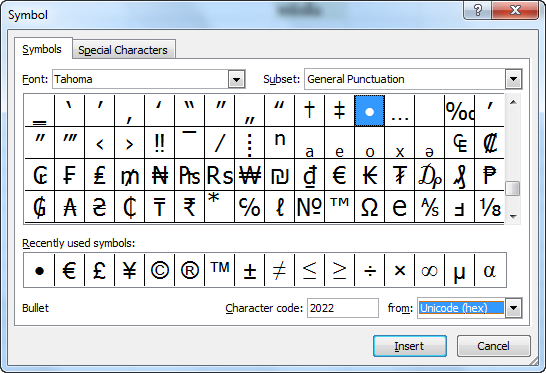Select the Ohm omega symbol in grid

(369, 207)
